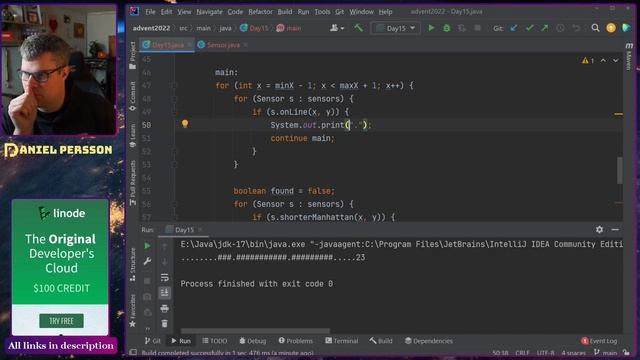Open the user account dropdown
640x360 pixels.
tap(337, 28)
